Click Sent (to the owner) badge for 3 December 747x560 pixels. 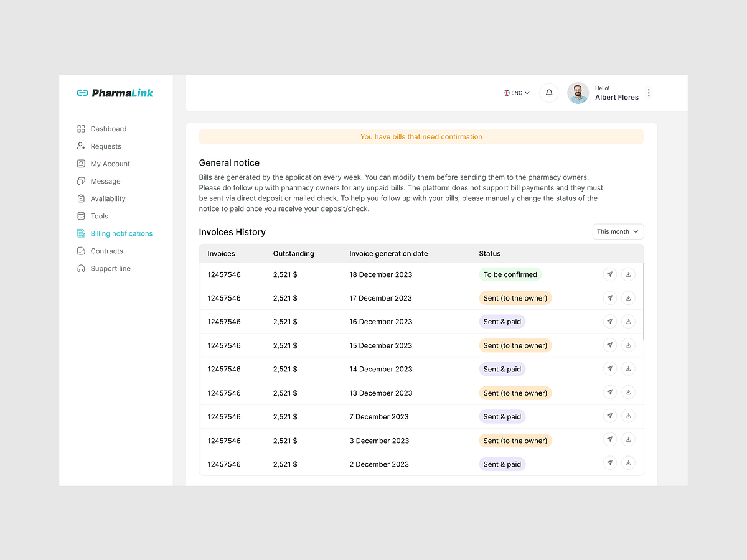[x=515, y=441]
